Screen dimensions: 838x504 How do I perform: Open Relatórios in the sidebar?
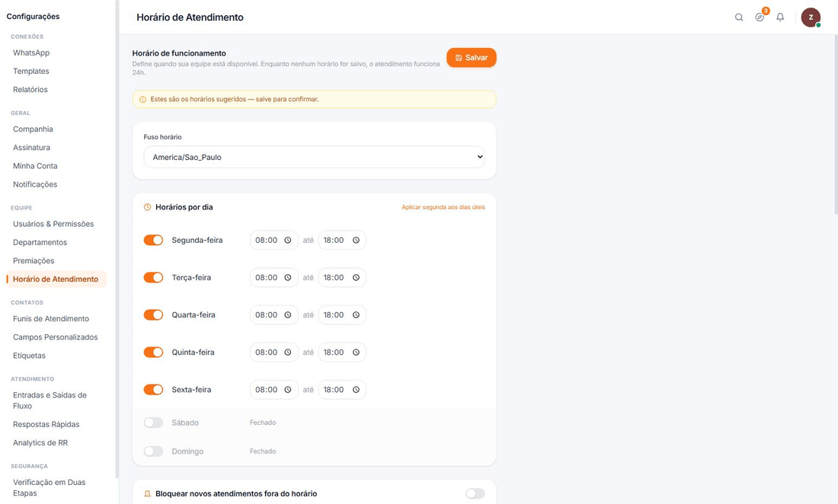tap(30, 90)
